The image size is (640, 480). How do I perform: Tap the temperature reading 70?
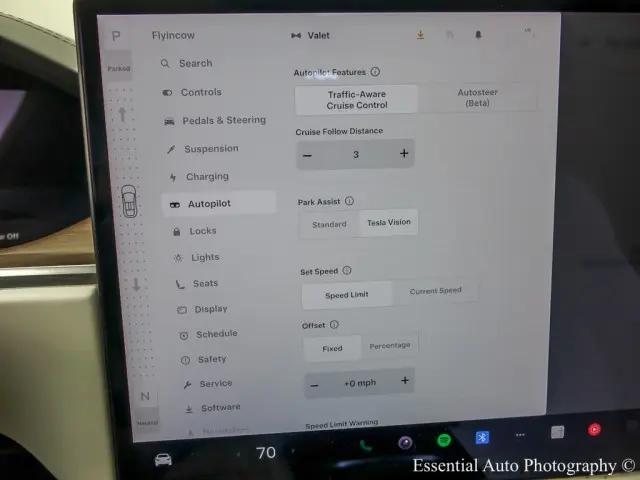coord(266,453)
